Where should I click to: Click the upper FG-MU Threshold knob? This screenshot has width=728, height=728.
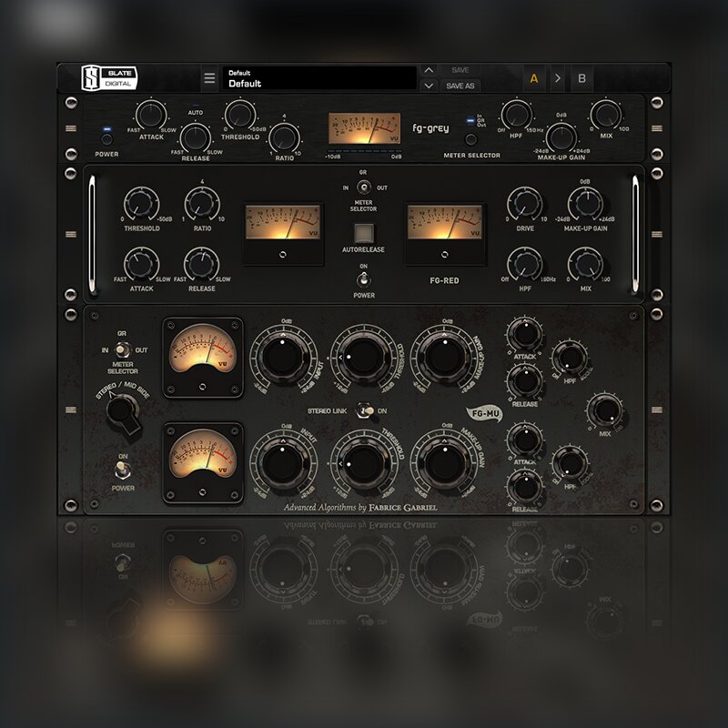(x=363, y=357)
